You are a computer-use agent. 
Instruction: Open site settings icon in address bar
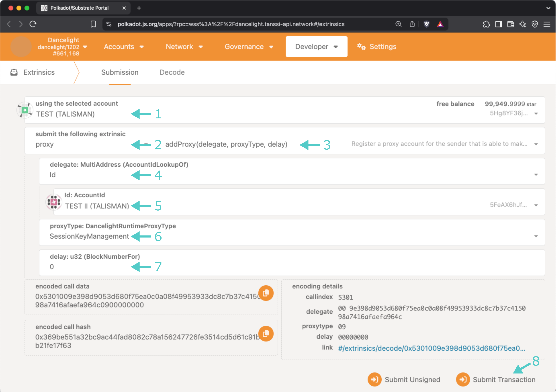point(109,24)
